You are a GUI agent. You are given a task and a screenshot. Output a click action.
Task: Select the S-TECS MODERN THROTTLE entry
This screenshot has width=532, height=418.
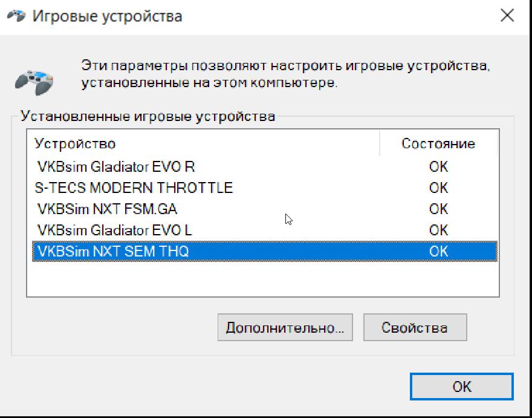click(x=134, y=188)
